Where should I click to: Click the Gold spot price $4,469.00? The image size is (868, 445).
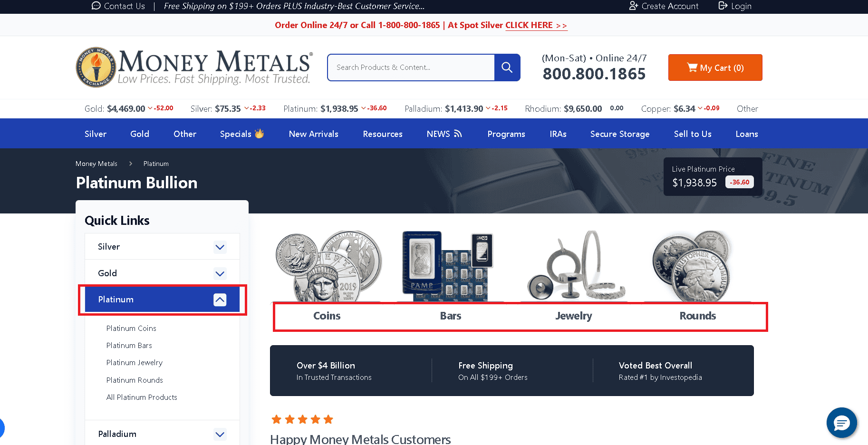point(126,108)
